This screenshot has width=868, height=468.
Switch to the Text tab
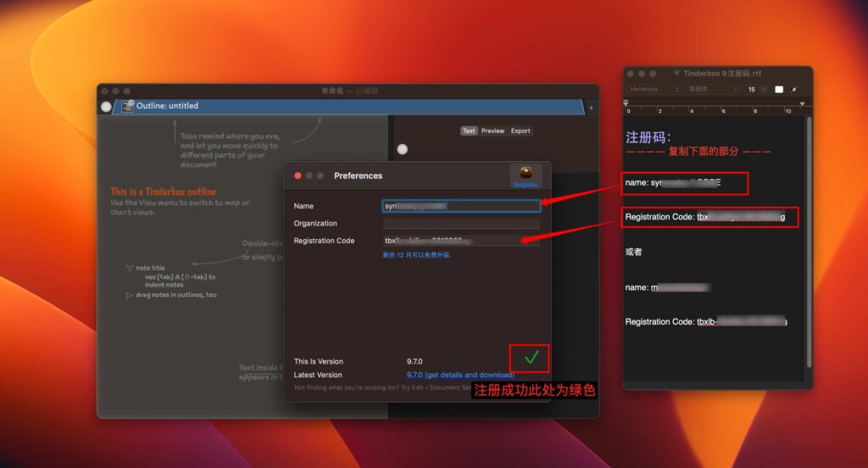(x=468, y=131)
